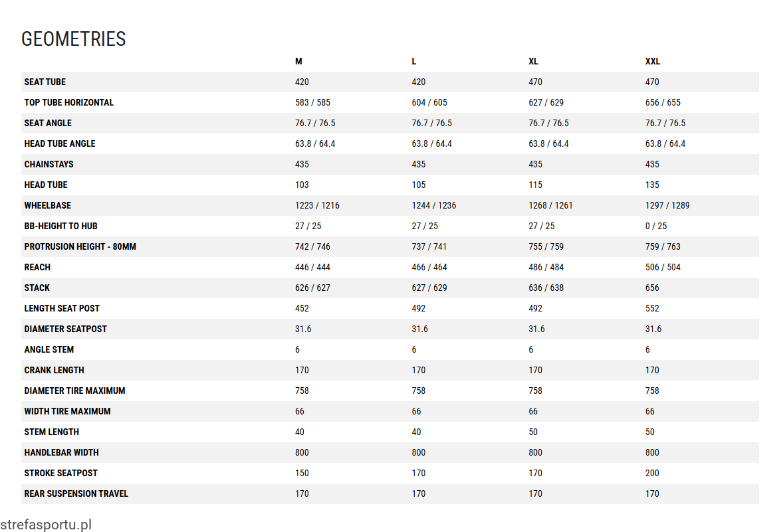
Task: Click the SEAT TUBE row label
Action: 45,82
